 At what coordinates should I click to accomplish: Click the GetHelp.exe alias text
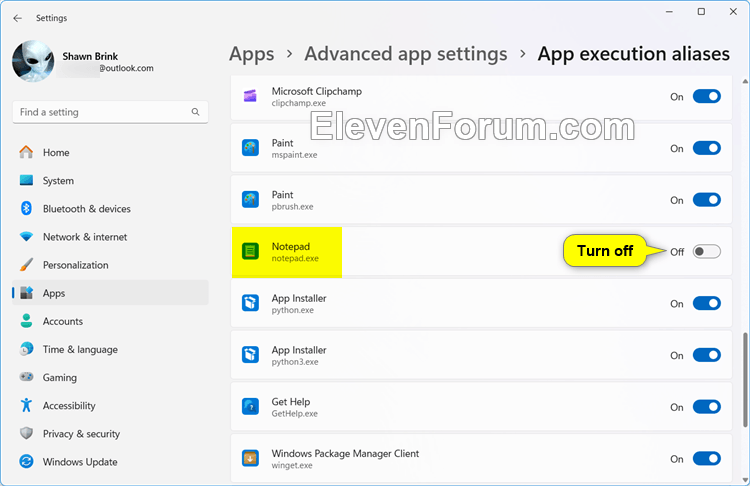click(x=295, y=414)
